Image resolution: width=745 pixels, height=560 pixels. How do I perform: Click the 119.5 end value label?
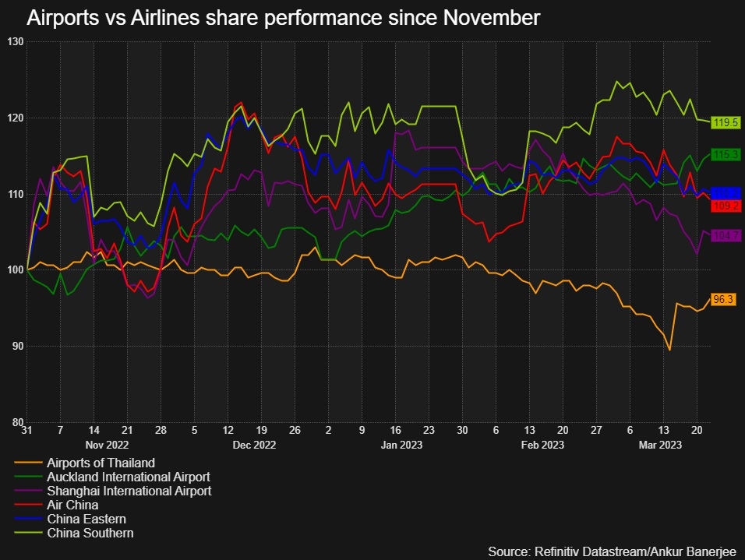click(x=726, y=122)
